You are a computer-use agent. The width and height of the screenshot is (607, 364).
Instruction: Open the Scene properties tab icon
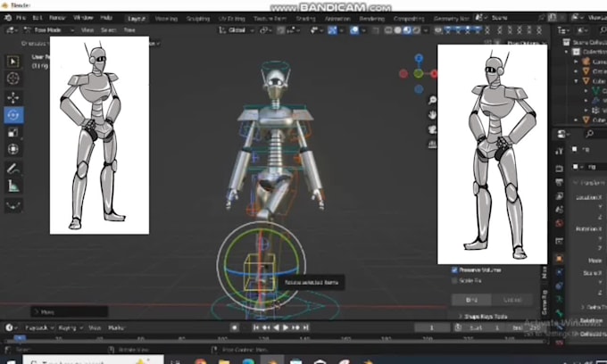[x=559, y=210]
